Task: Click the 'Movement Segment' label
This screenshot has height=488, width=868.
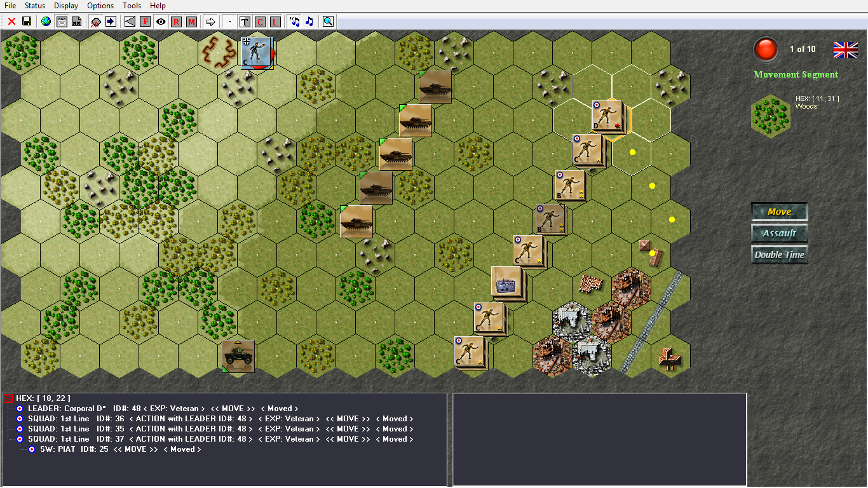Action: pyautogui.click(x=796, y=74)
